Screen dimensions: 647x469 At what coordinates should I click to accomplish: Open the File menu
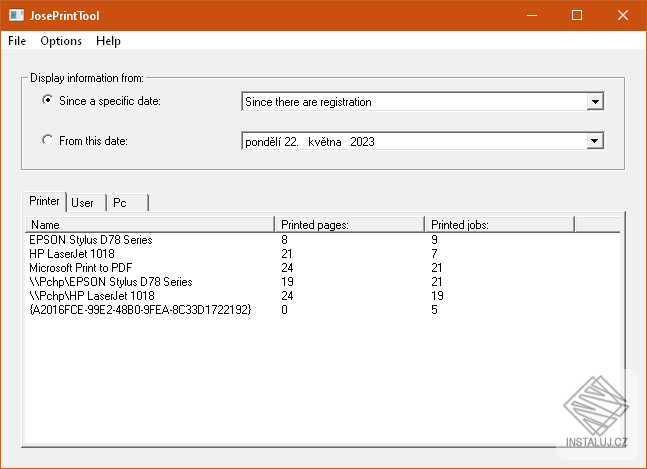(17, 41)
